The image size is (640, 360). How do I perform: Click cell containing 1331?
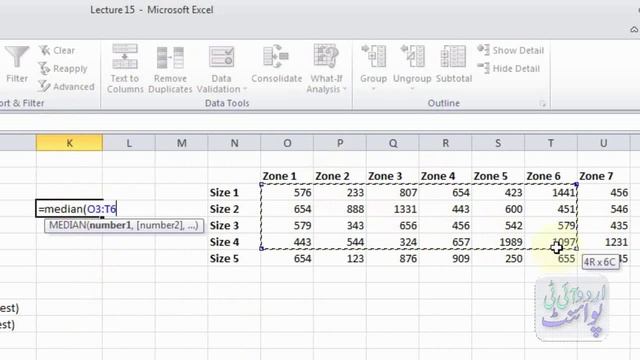(x=393, y=209)
